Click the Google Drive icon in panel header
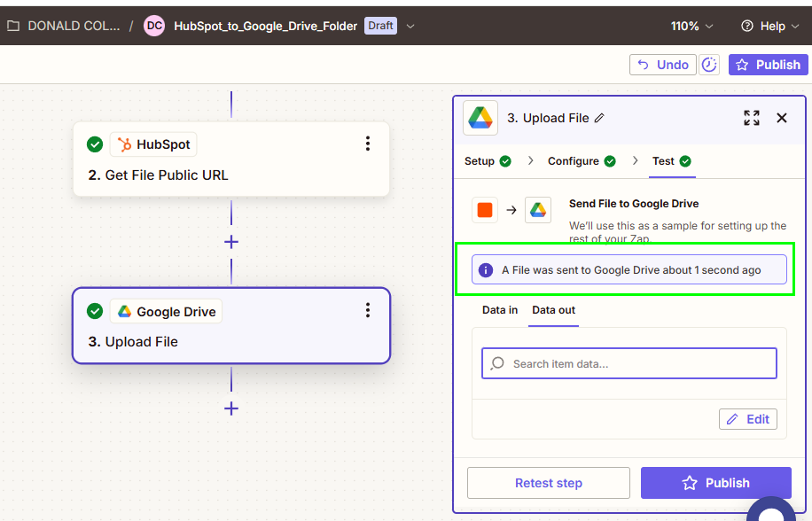812x521 pixels. tap(480, 118)
